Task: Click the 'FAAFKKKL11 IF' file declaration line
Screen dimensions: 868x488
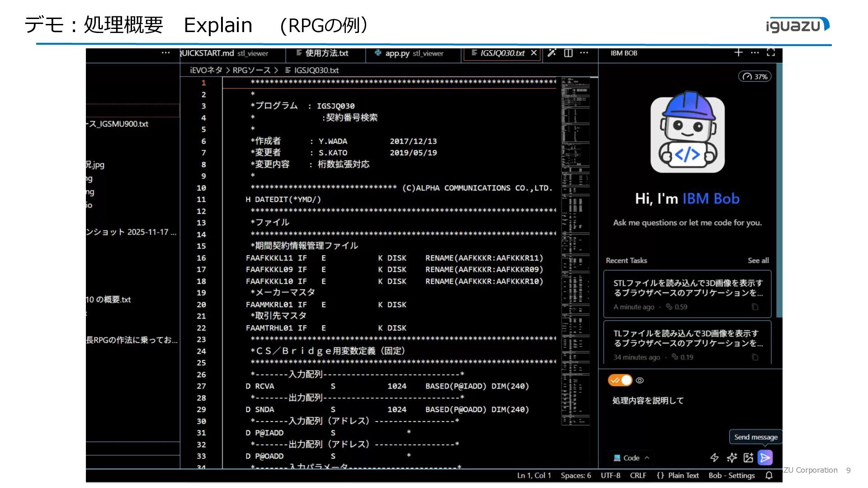Action: click(394, 258)
